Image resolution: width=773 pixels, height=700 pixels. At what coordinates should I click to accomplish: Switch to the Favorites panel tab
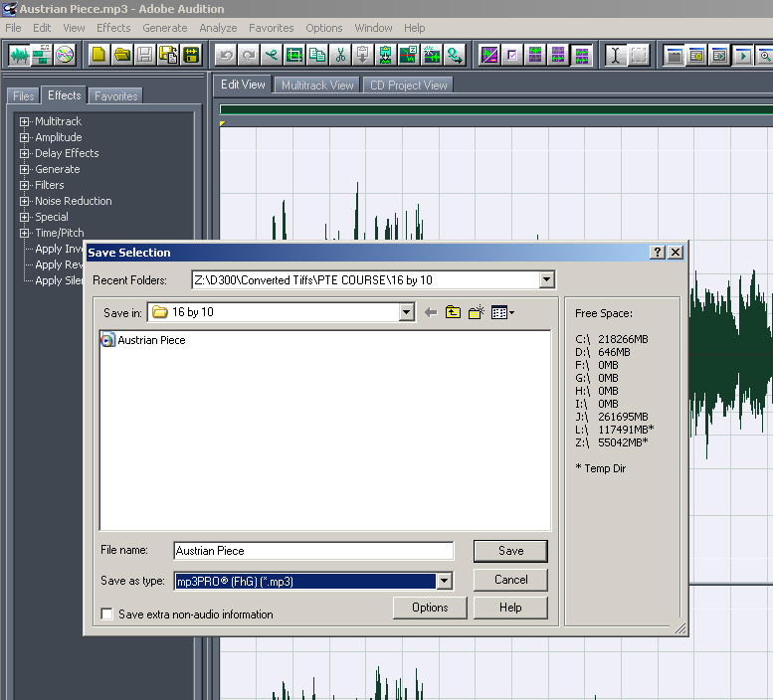[115, 96]
